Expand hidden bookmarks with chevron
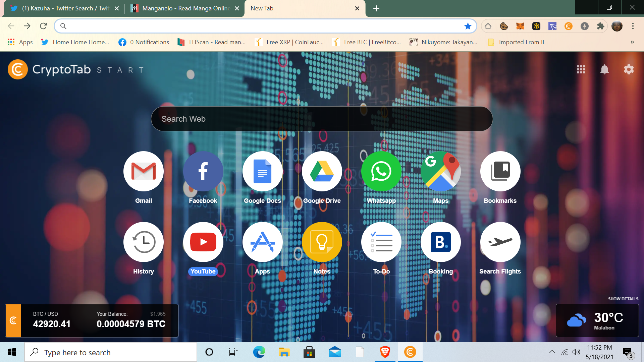The width and height of the screenshot is (644, 362). pos(632,42)
